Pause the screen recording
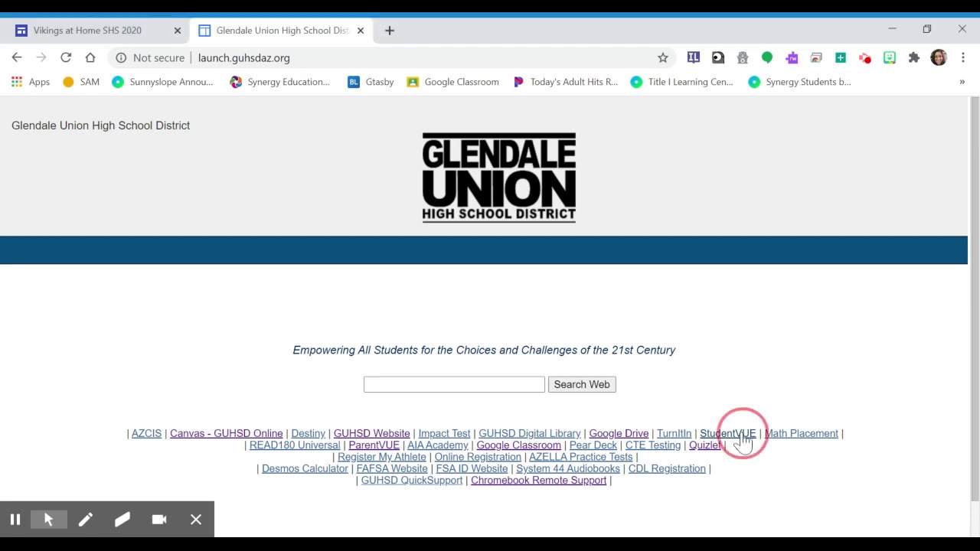Viewport: 980px width, 551px height. 15,520
